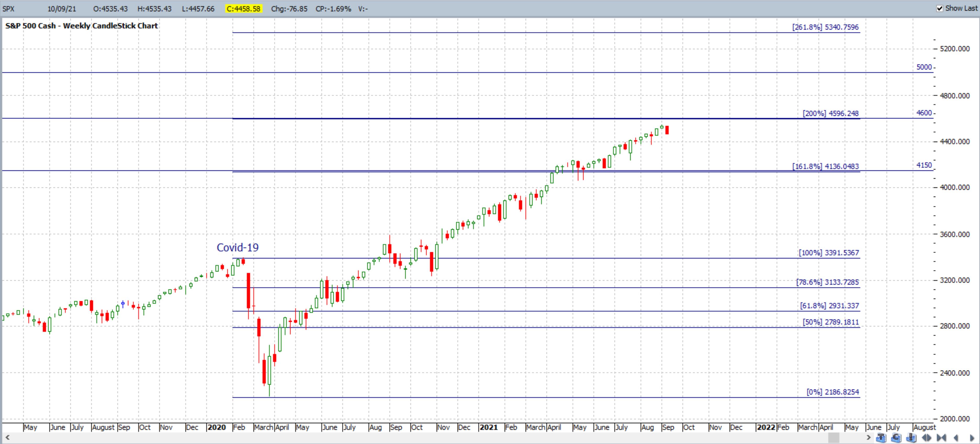Screen dimensions: 980x444
Task: Click the low value L:4457.66
Action: point(198,9)
